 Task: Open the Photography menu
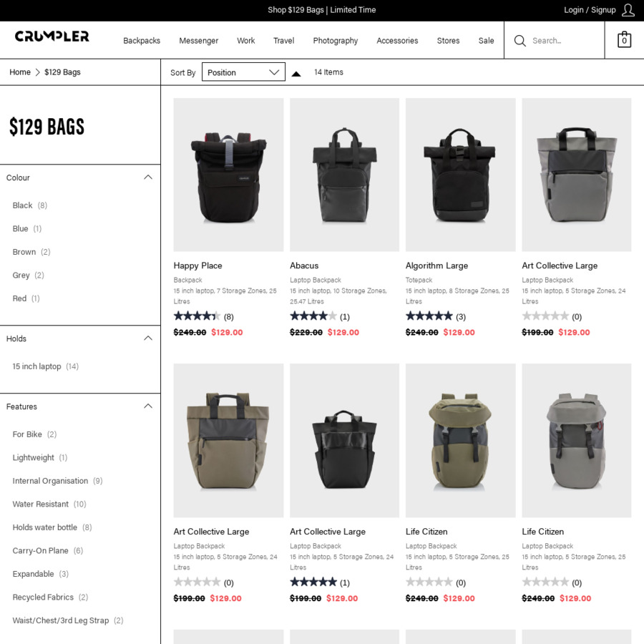(336, 41)
